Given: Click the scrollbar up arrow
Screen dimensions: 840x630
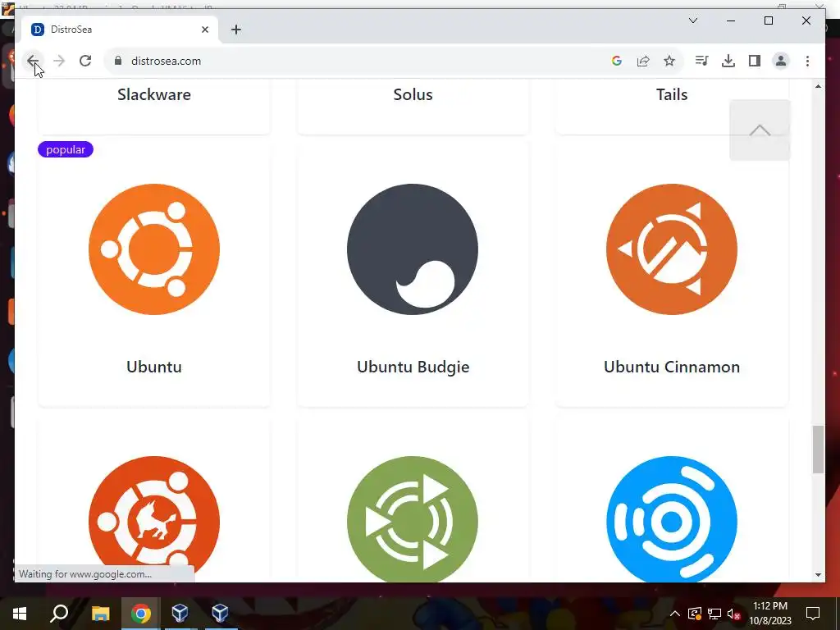Looking at the screenshot, I should (x=818, y=86).
